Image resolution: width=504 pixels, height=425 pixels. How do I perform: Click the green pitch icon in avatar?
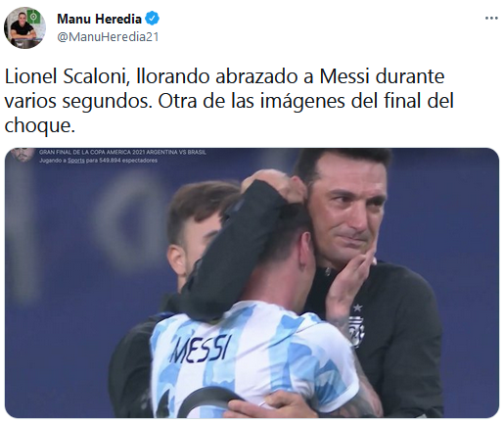point(33,18)
